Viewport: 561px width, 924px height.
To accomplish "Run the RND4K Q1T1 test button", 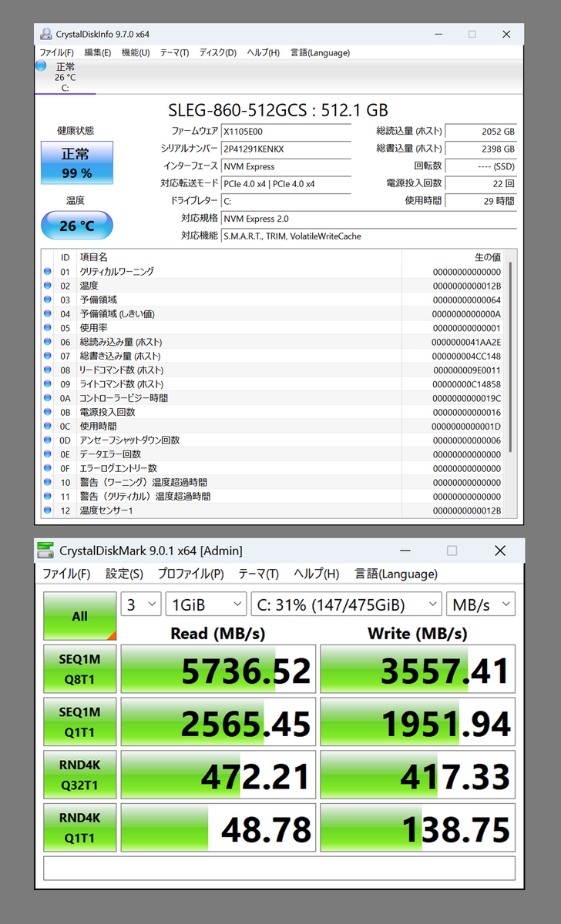I will click(80, 829).
